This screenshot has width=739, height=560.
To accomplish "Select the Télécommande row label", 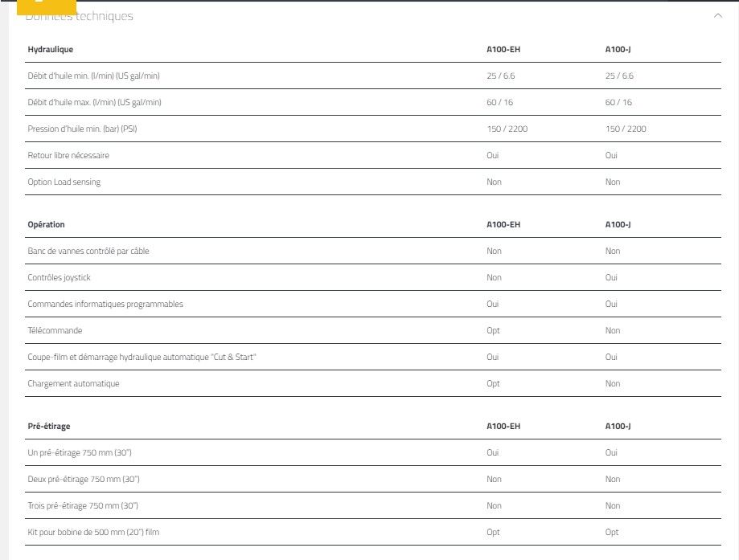I will pos(55,331).
